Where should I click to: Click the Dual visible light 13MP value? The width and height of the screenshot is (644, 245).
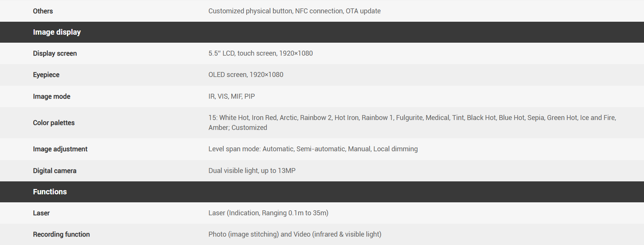click(x=252, y=171)
